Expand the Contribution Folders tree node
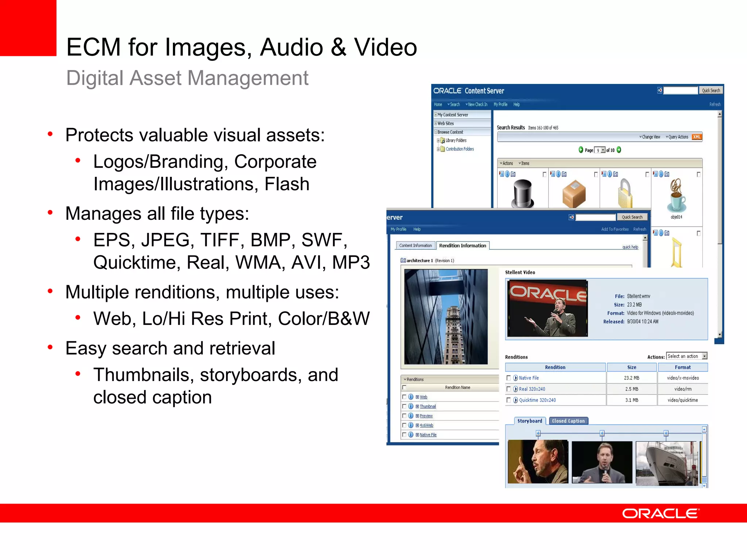The height and width of the screenshot is (560, 747). coord(438,149)
